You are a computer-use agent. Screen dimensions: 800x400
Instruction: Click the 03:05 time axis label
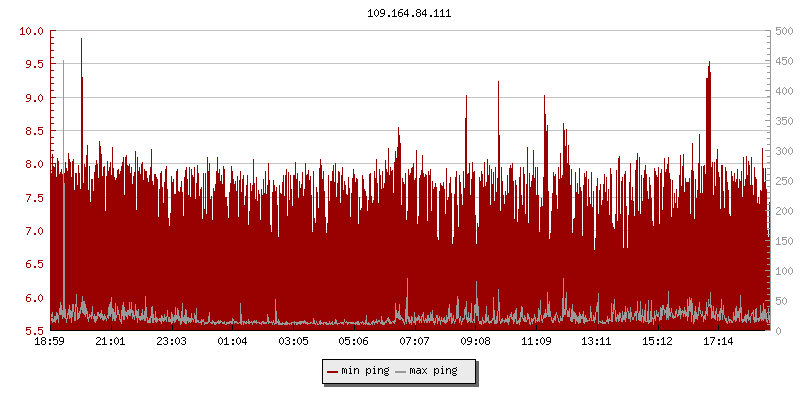[293, 341]
